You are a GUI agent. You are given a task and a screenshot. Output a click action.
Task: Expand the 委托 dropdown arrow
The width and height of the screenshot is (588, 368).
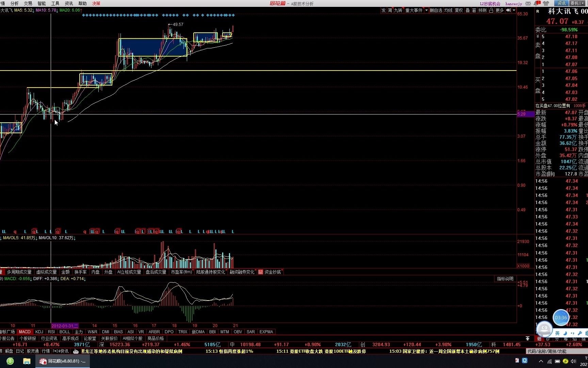click(x=582, y=3)
